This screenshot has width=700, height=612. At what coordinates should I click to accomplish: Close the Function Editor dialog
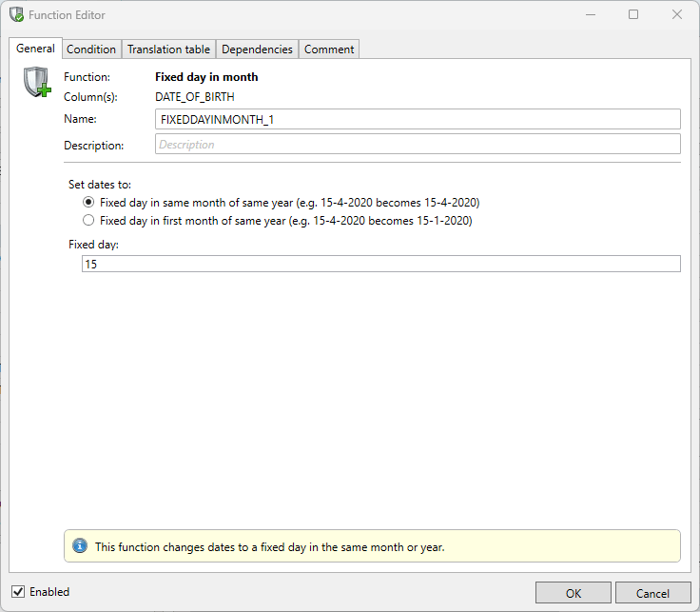[x=677, y=15]
